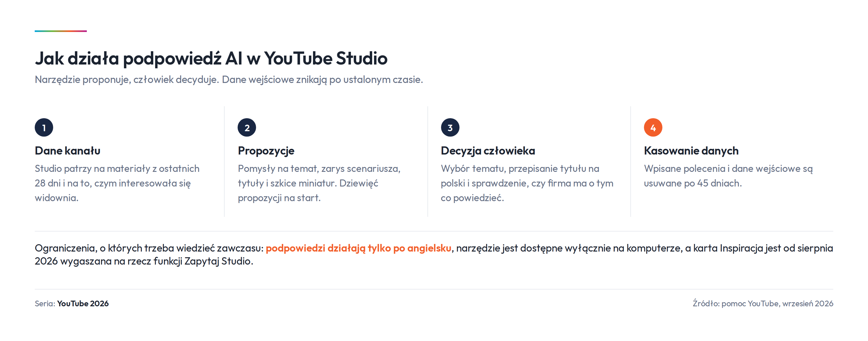Click the step 2 circle above Propozycje
The image size is (868, 341).
click(247, 128)
